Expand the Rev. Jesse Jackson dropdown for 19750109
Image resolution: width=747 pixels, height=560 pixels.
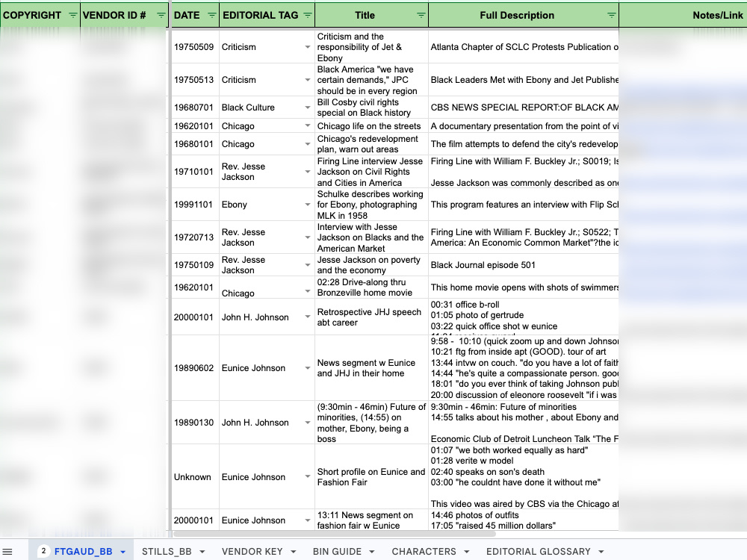point(308,265)
